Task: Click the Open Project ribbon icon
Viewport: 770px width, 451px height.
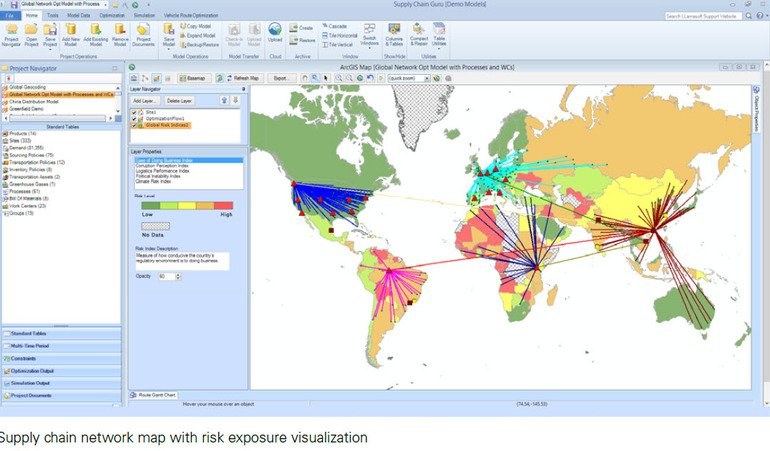Action: coord(31,34)
